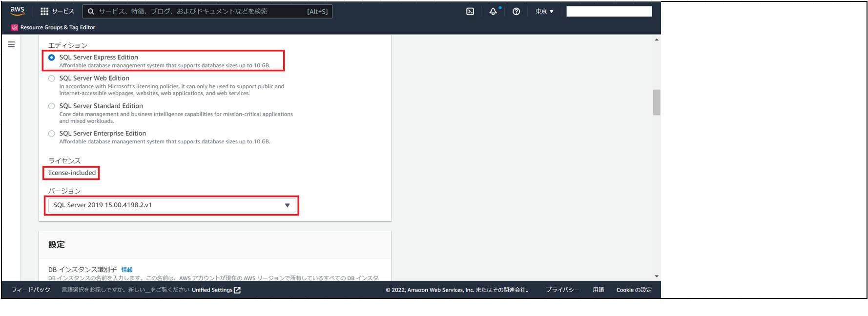Open the SQL Server version dropdown

click(172, 205)
